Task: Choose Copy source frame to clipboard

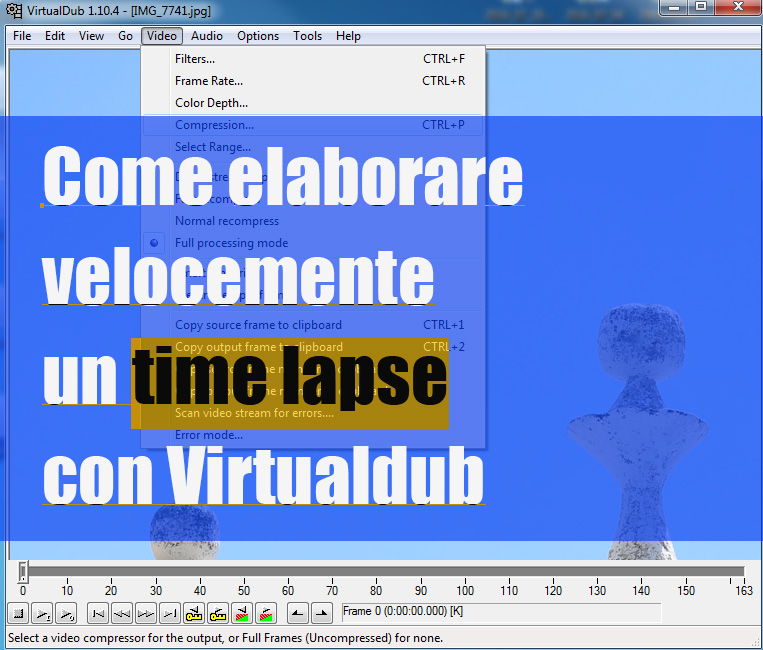Action: (x=313, y=325)
